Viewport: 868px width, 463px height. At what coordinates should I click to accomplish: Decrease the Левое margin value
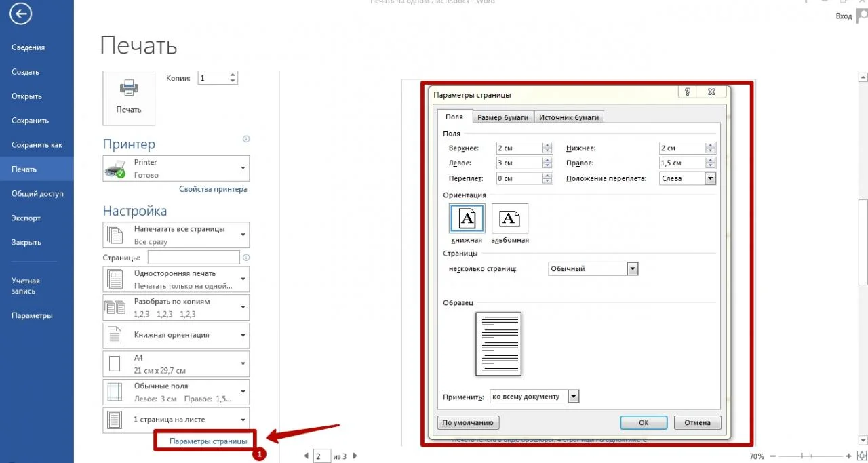[547, 166]
